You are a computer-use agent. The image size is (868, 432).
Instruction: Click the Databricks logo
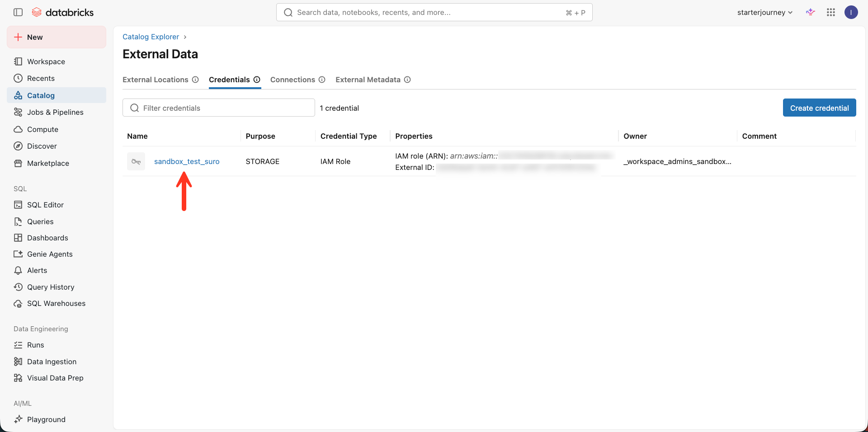point(63,12)
